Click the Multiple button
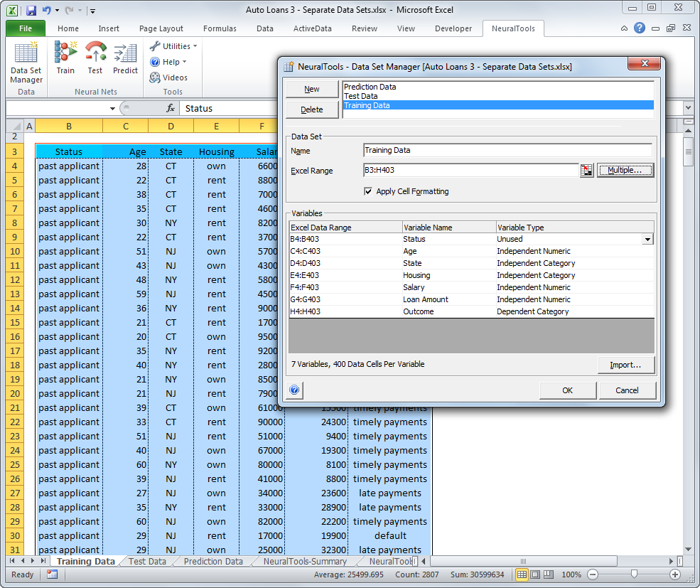Viewport: 700px width, 588px height. (625, 170)
